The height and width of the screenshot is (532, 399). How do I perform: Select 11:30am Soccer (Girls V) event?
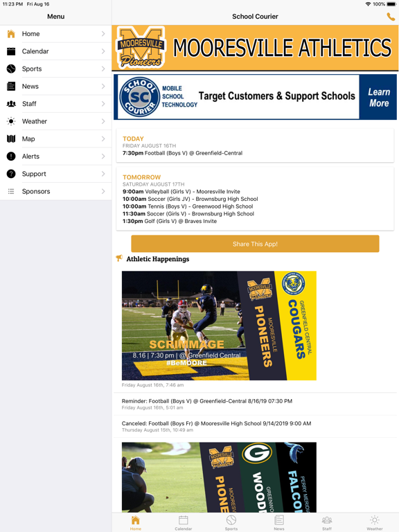(x=188, y=214)
